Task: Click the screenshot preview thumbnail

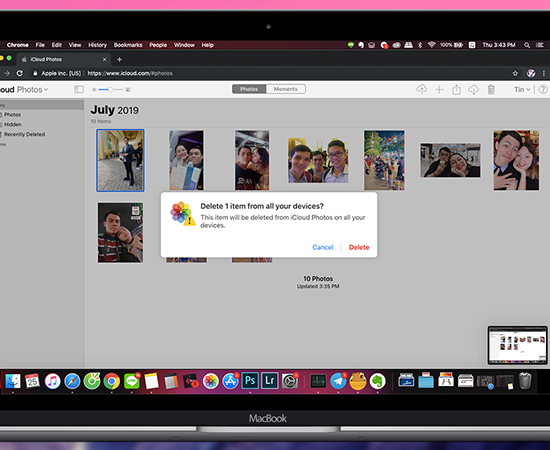Action: [x=517, y=345]
